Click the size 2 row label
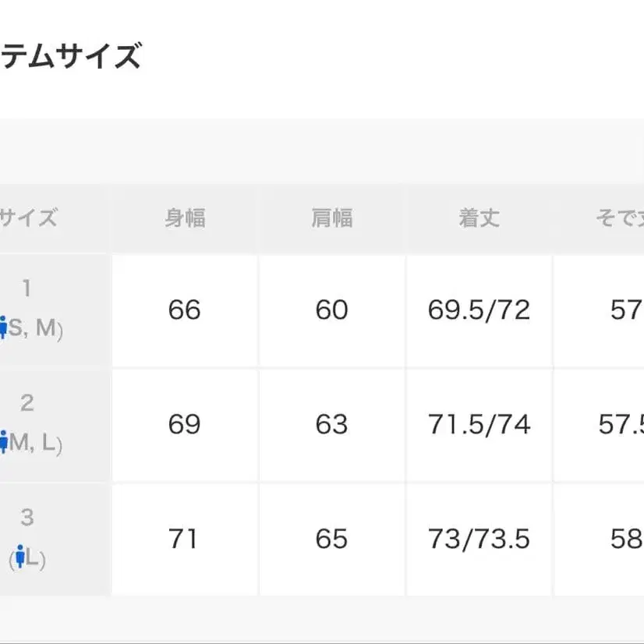Viewport: 644px width, 644px height. tap(27, 404)
